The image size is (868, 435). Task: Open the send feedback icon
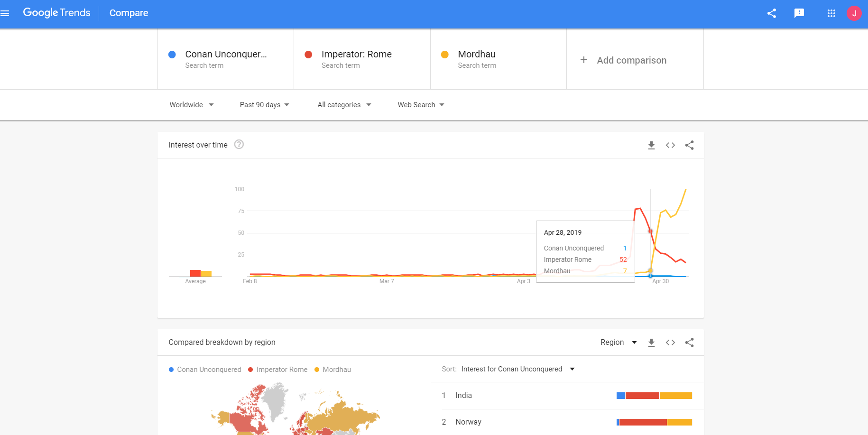799,13
